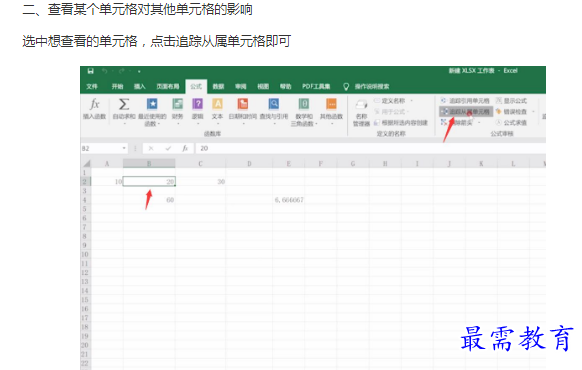Switch to the 开始 ribbon tab
This screenshot has width=582, height=370.
tap(117, 86)
